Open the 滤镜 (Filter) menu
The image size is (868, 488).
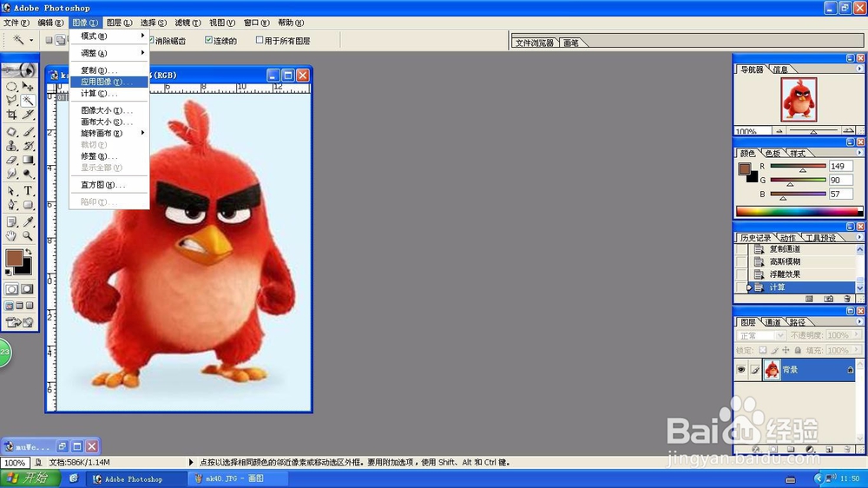pos(187,23)
